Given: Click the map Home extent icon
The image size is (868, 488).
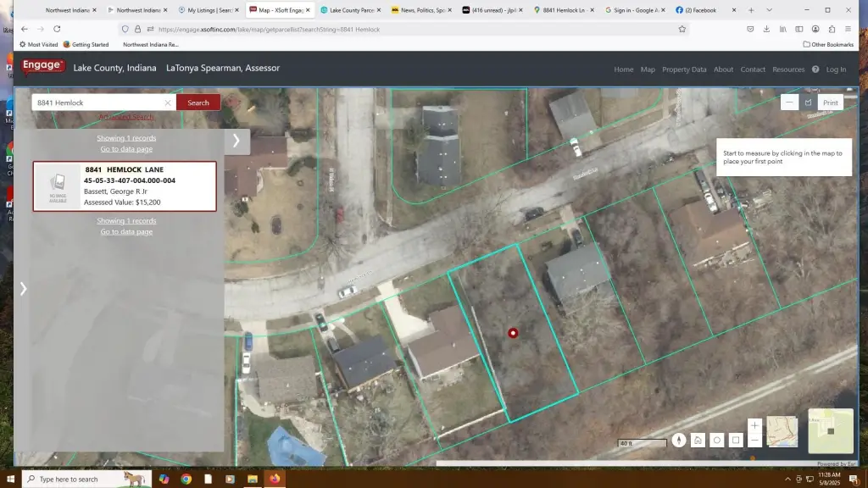Looking at the screenshot, I should [x=697, y=440].
